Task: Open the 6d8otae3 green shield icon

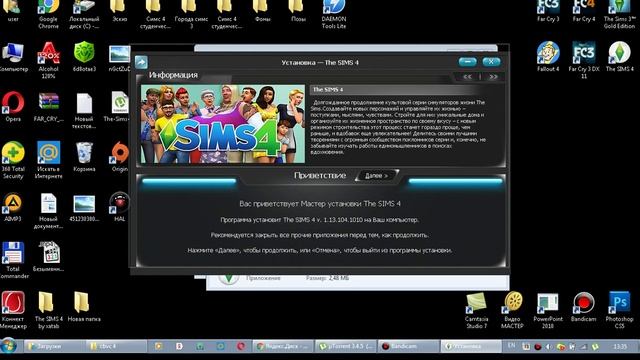Action: (x=84, y=57)
